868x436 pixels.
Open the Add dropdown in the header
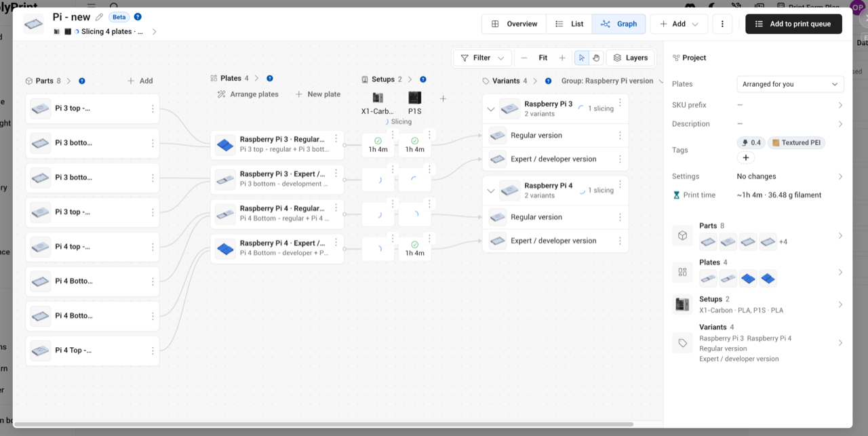[679, 24]
